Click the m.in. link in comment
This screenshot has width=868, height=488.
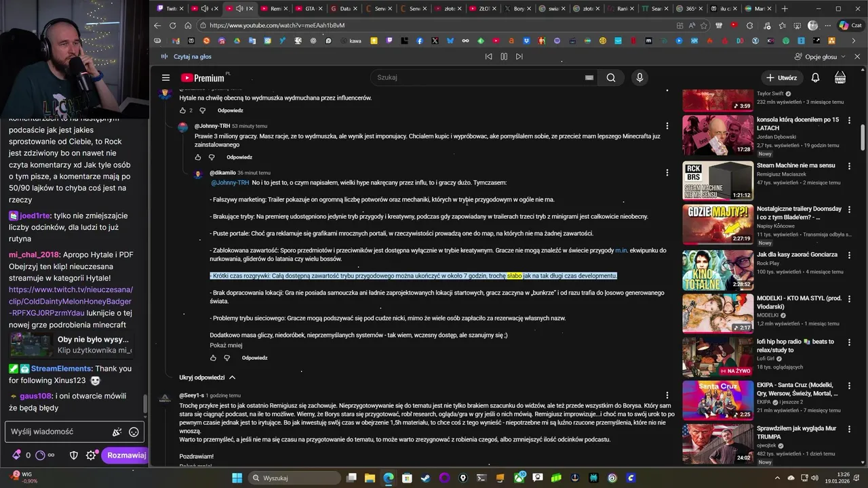[621, 251]
